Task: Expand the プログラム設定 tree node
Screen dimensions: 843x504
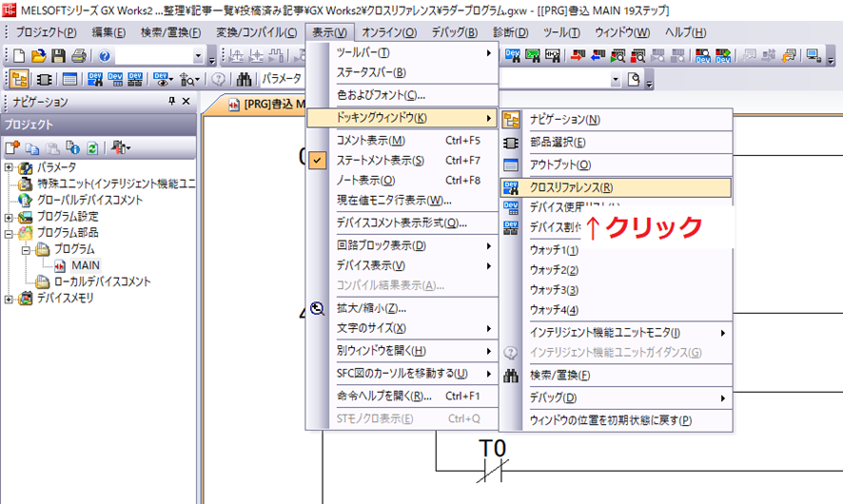Action: click(x=9, y=217)
